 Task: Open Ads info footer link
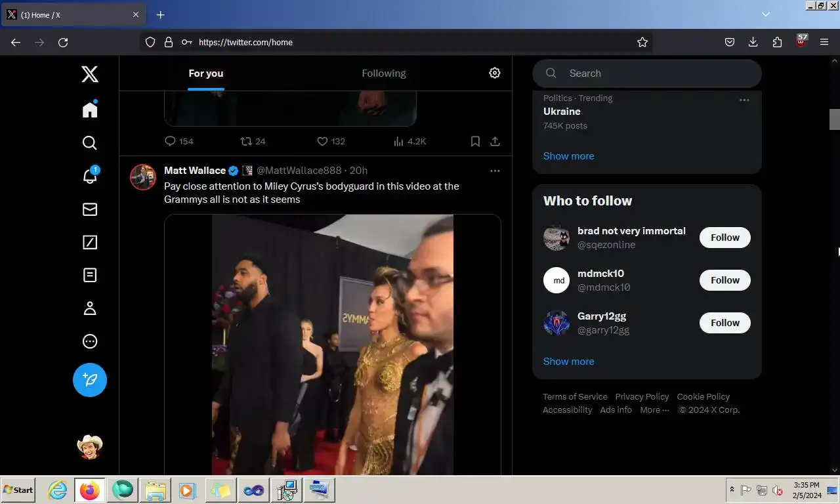point(616,410)
